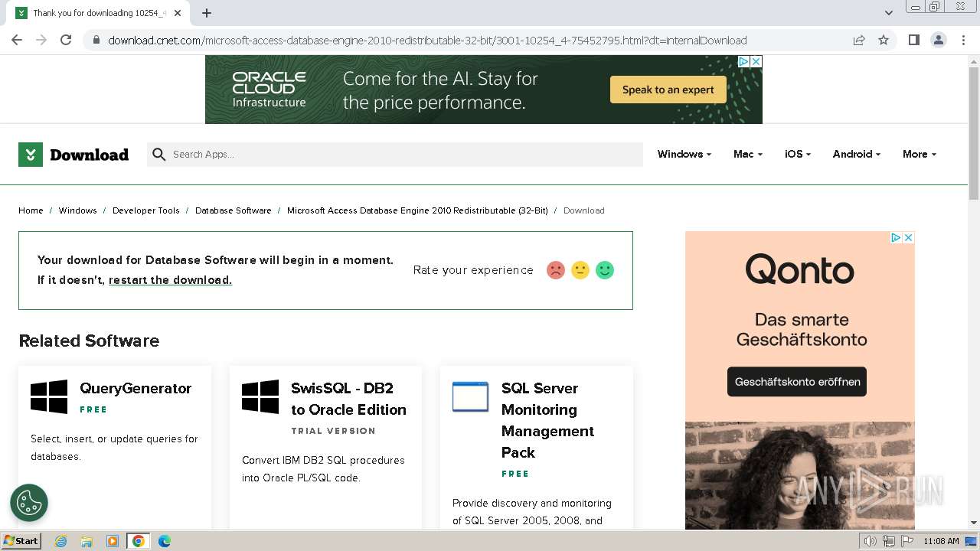980x551 pixels.
Task: Open the browser side panel icon
Action: (x=913, y=40)
